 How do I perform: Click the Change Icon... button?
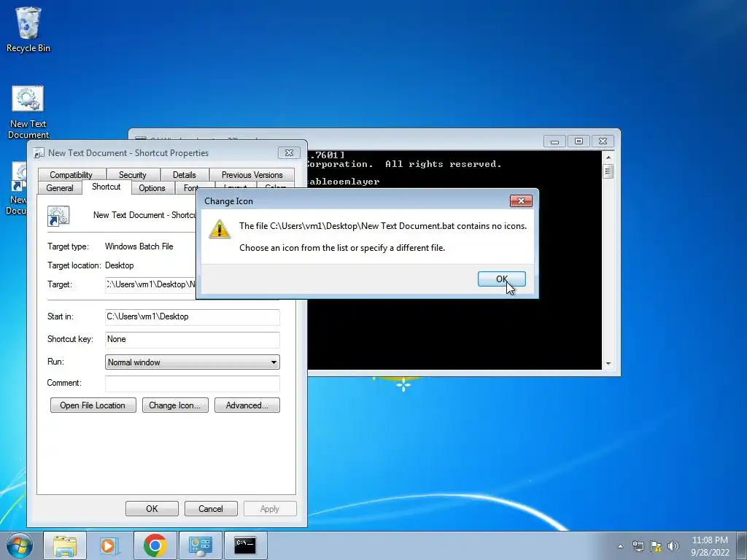click(x=175, y=405)
